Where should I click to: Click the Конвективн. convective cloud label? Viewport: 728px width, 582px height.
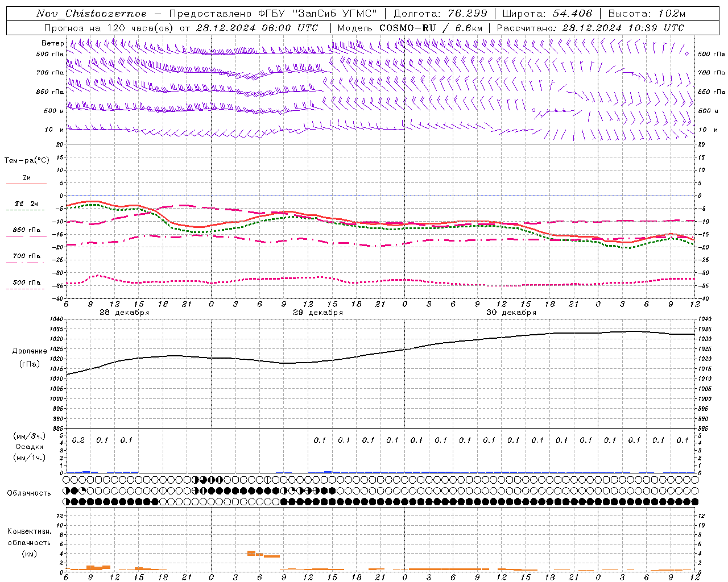click(29, 531)
